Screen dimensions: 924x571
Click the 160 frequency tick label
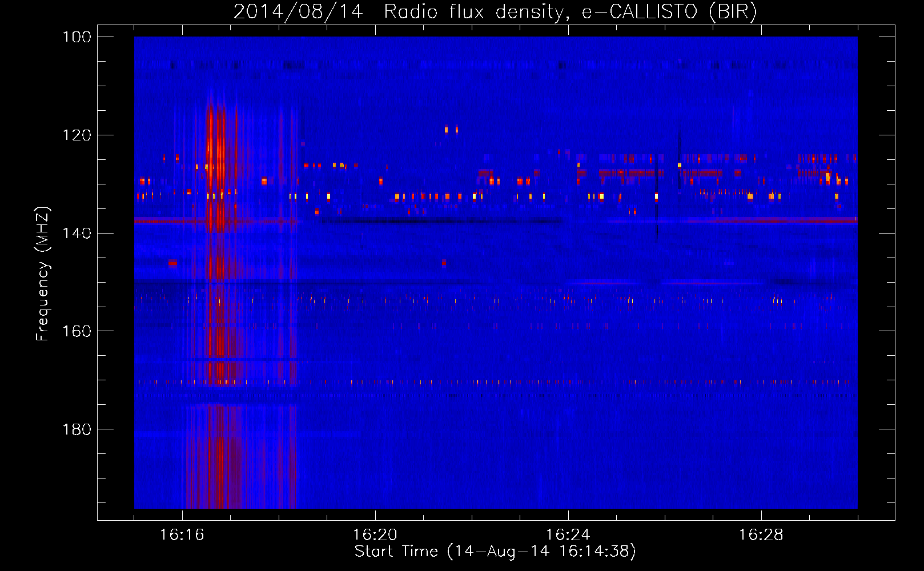[77, 331]
